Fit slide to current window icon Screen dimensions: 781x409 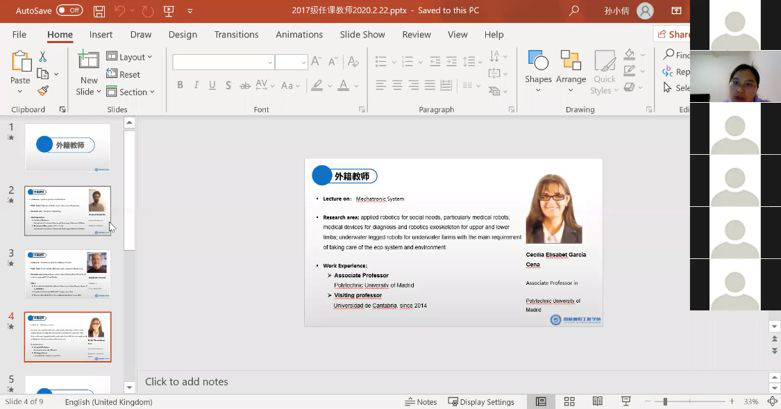pos(771,402)
